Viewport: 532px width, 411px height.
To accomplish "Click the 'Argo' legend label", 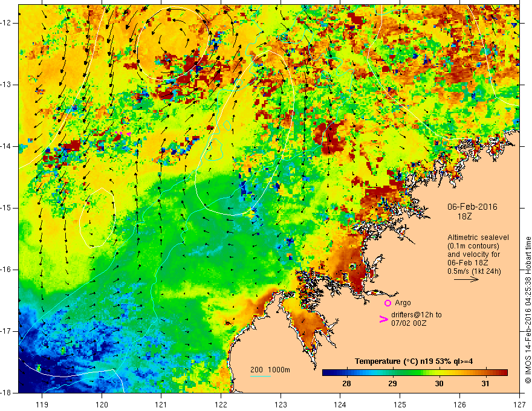I will pos(403,303).
